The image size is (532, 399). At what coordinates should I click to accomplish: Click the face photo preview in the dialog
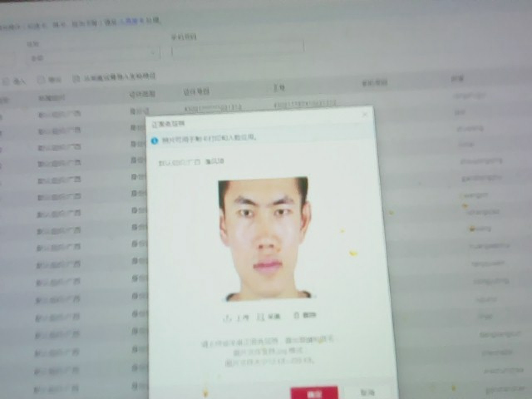tap(265, 239)
